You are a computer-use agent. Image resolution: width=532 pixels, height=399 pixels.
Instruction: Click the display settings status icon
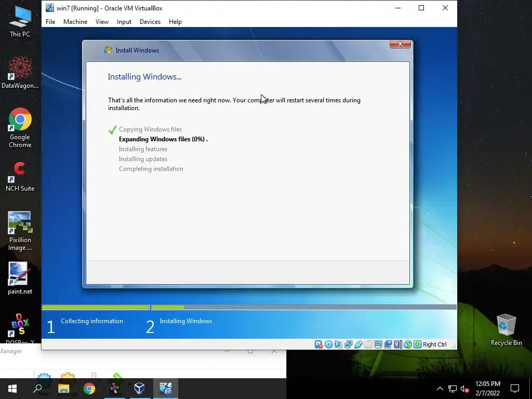coord(378,344)
